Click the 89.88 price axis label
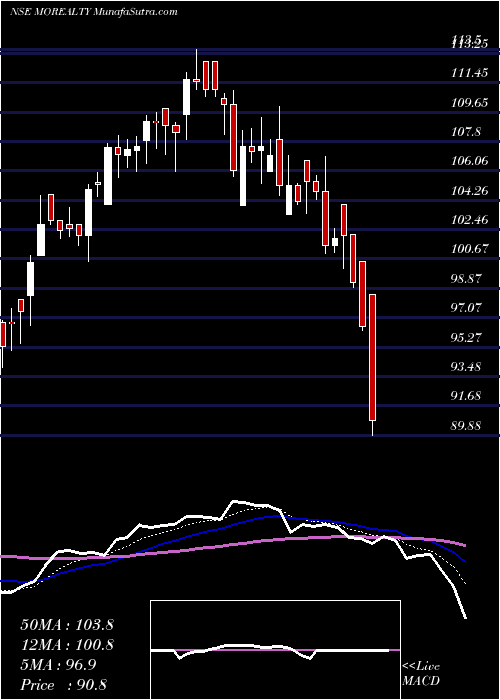 click(466, 426)
